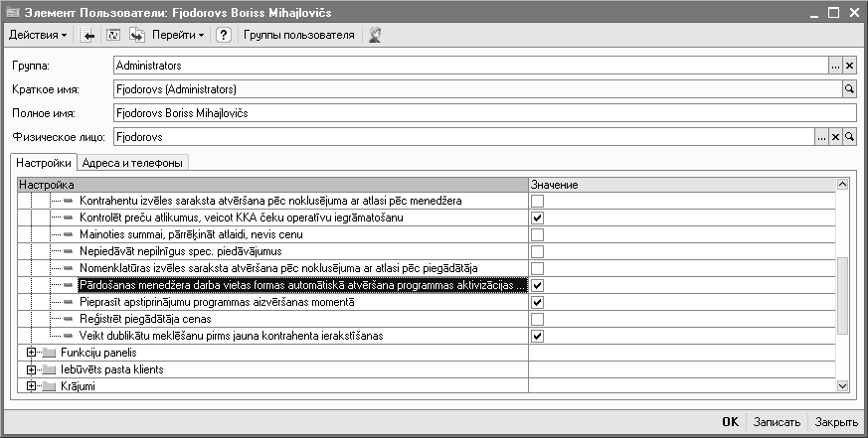This screenshot has width=868, height=438.
Task: Check the Mainoties summai, pārrēķināt atlaidi checkbox
Action: 537,234
